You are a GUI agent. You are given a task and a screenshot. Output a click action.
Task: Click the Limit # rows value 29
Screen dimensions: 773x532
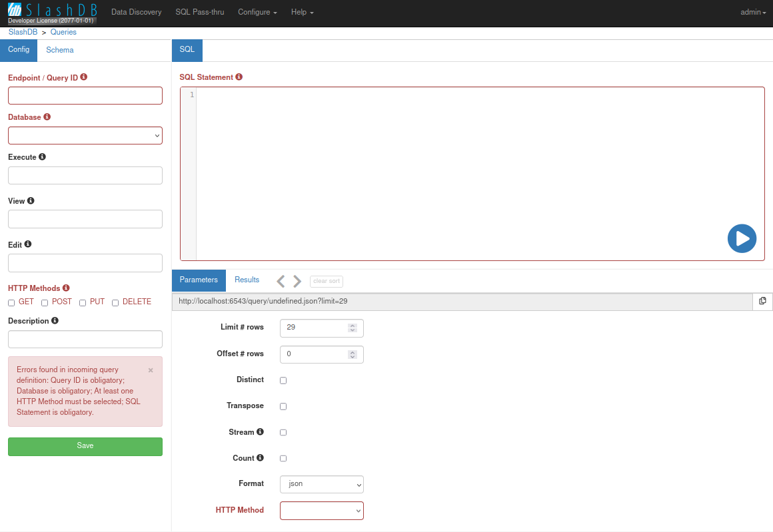(291, 328)
